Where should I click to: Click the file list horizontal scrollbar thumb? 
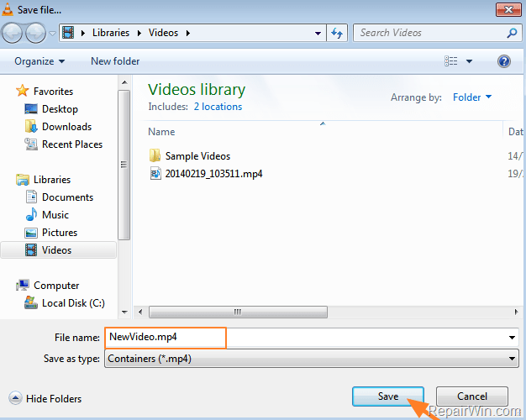(238, 312)
